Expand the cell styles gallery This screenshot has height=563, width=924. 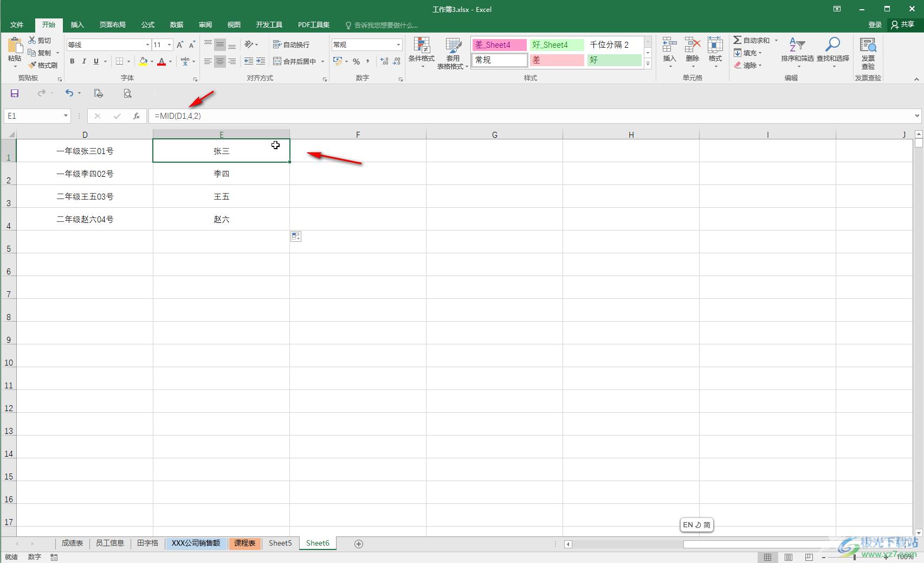pos(648,64)
